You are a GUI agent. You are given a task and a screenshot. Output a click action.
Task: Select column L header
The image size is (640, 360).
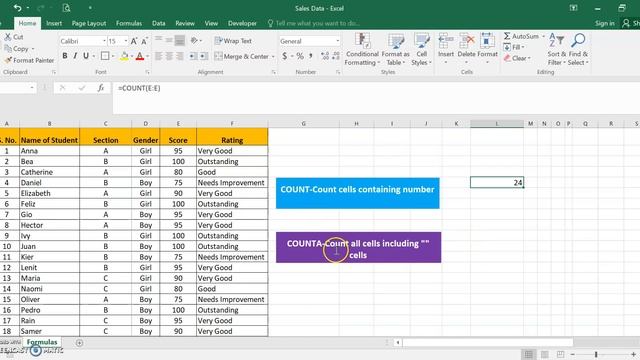497,124
